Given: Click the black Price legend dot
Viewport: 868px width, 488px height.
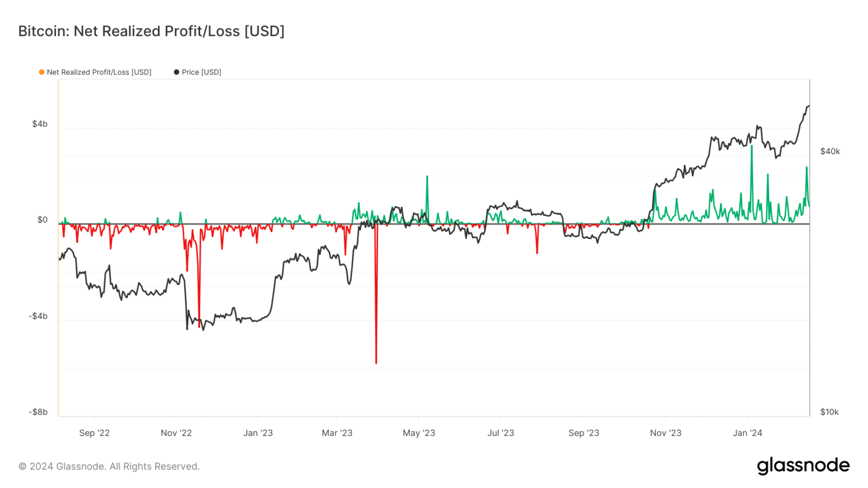Looking at the screenshot, I should coord(176,72).
